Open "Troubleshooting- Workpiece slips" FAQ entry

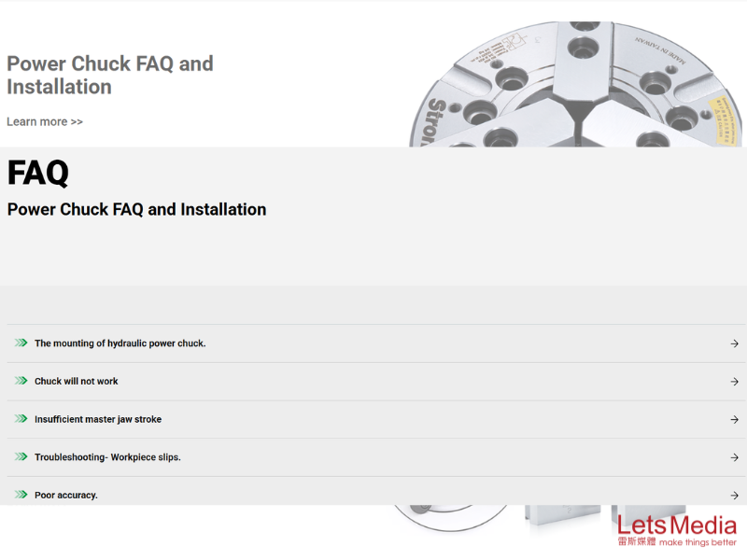coord(107,457)
